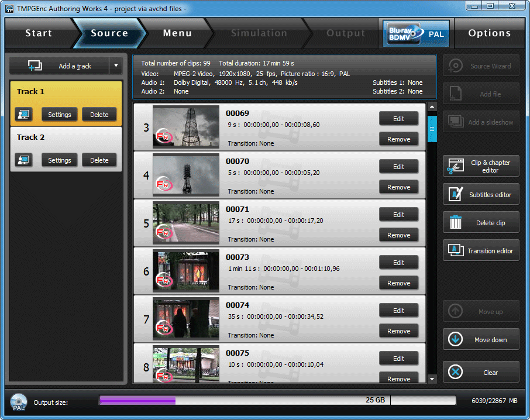Open the Simulation step
Viewport: 530px width, 420px height.
(x=259, y=33)
